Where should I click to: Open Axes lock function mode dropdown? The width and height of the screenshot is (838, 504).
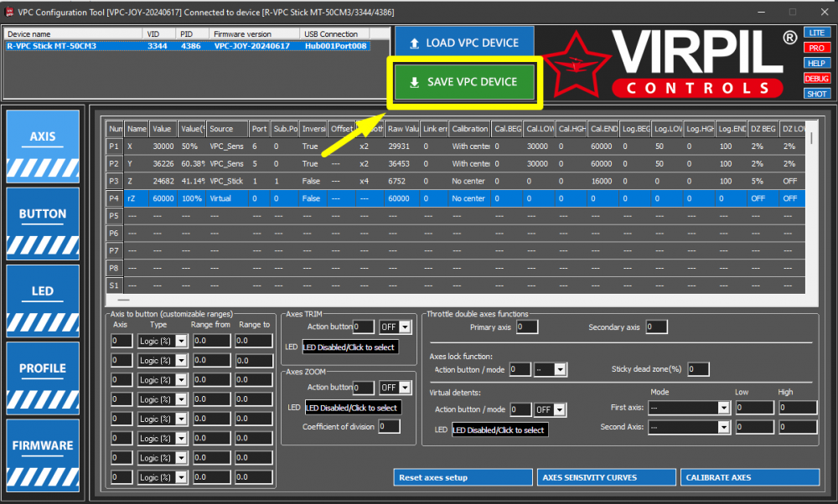560,369
